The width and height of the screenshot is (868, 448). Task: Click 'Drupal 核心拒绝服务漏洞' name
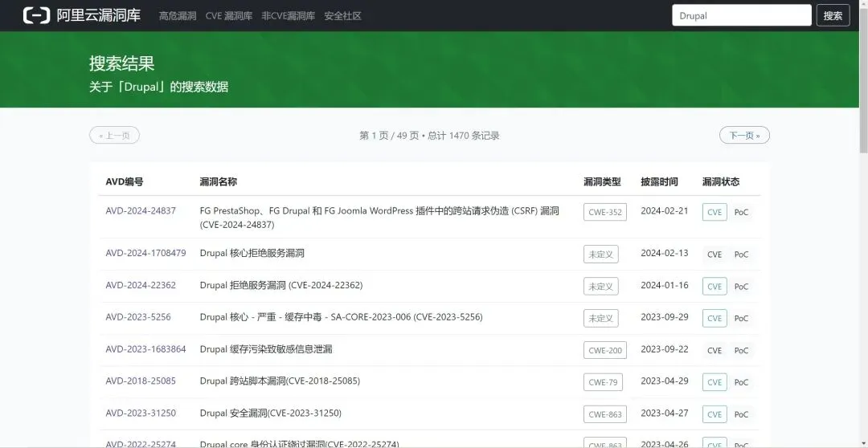tap(252, 254)
